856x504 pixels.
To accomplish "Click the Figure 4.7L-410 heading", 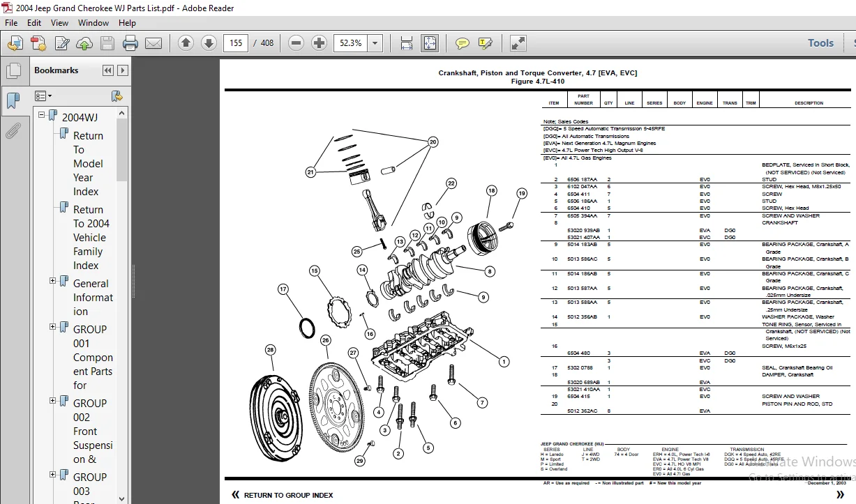I will pos(537,82).
